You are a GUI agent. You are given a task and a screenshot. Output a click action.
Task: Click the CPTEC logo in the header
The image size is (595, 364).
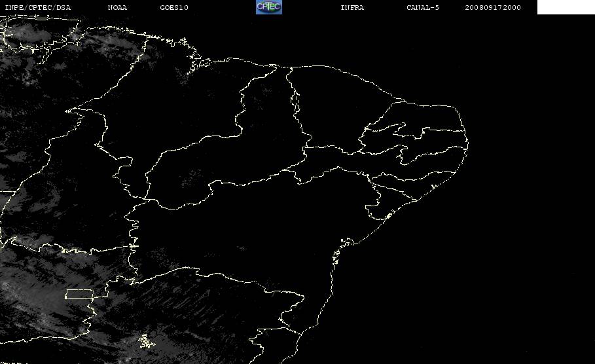tap(269, 7)
